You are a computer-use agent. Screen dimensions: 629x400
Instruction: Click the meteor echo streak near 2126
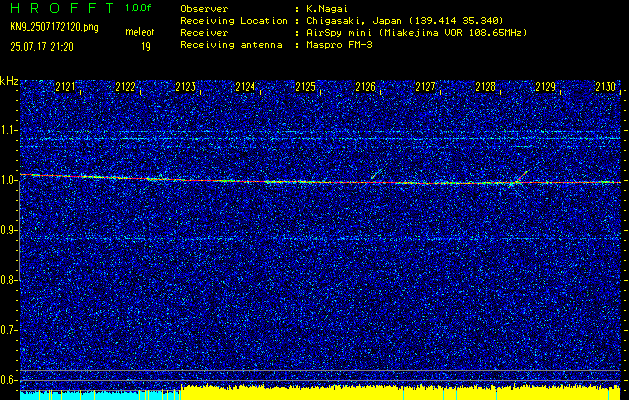pyautogui.click(x=377, y=173)
